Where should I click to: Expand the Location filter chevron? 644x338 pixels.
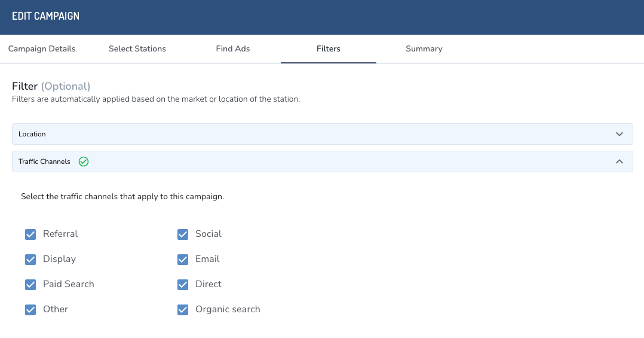pyautogui.click(x=620, y=134)
